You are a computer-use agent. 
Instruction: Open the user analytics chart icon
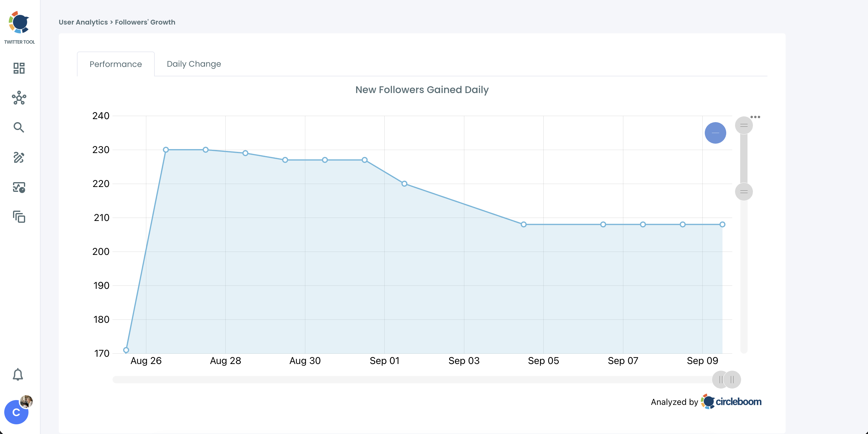tap(19, 187)
